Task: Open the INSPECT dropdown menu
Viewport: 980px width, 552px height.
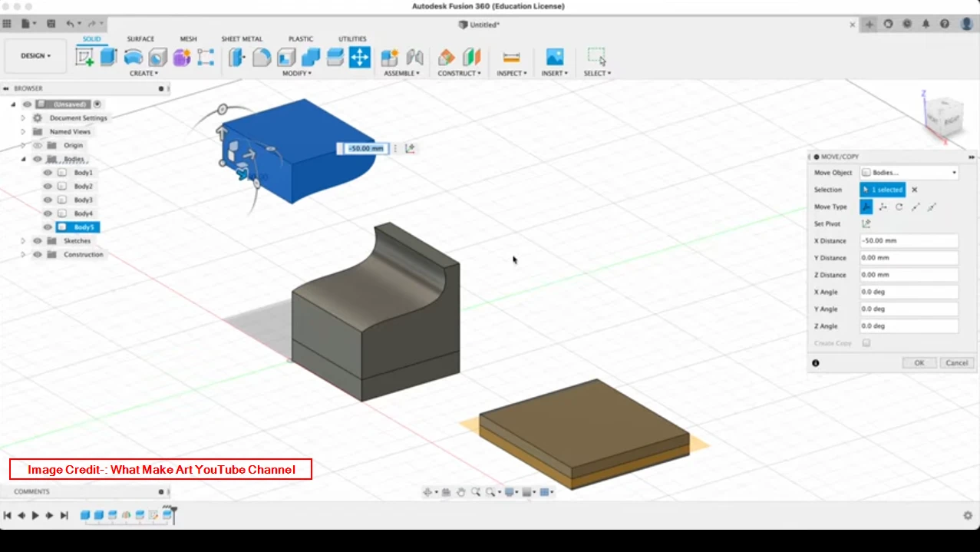Action: point(512,74)
